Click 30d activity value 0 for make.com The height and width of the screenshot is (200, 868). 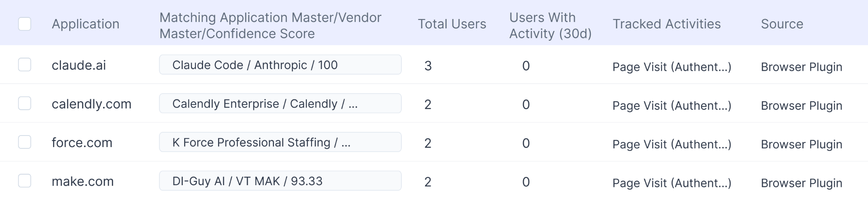[526, 182]
